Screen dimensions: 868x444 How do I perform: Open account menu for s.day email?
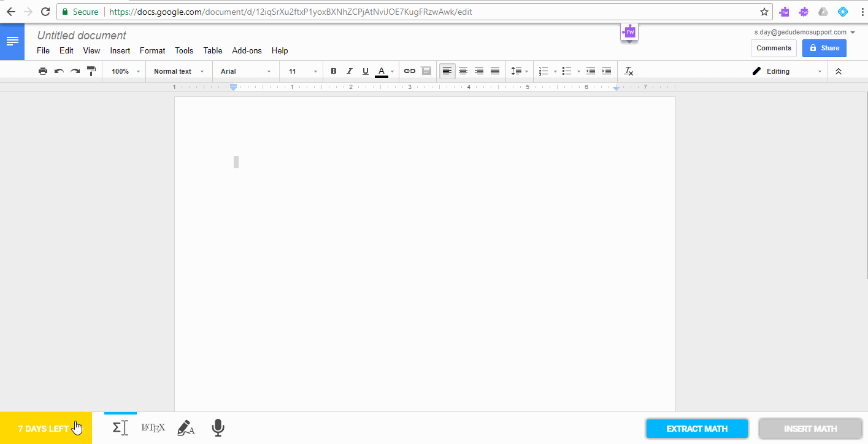point(805,32)
